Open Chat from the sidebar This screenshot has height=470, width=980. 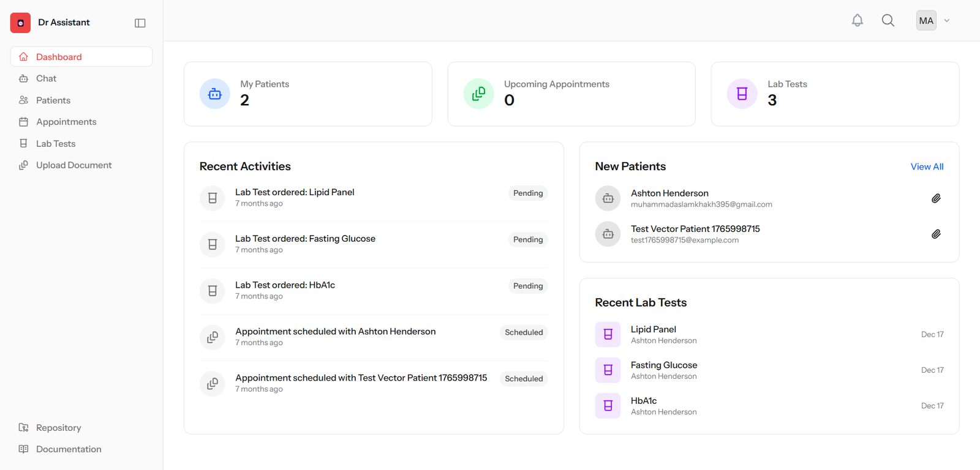[x=81, y=78]
